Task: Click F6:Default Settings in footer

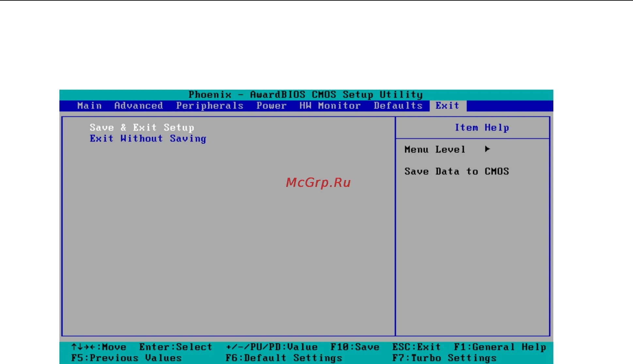Action: (284, 358)
